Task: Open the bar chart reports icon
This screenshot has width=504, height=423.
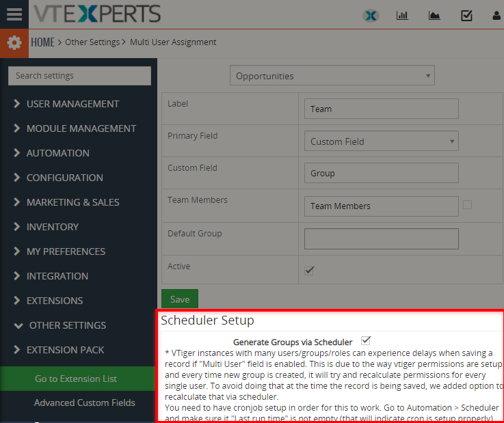Action: tap(402, 16)
